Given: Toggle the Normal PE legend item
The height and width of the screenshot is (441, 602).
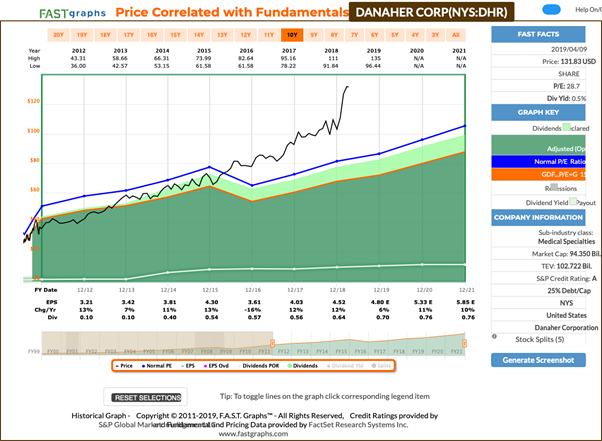Looking at the screenshot, I should coord(157,366).
